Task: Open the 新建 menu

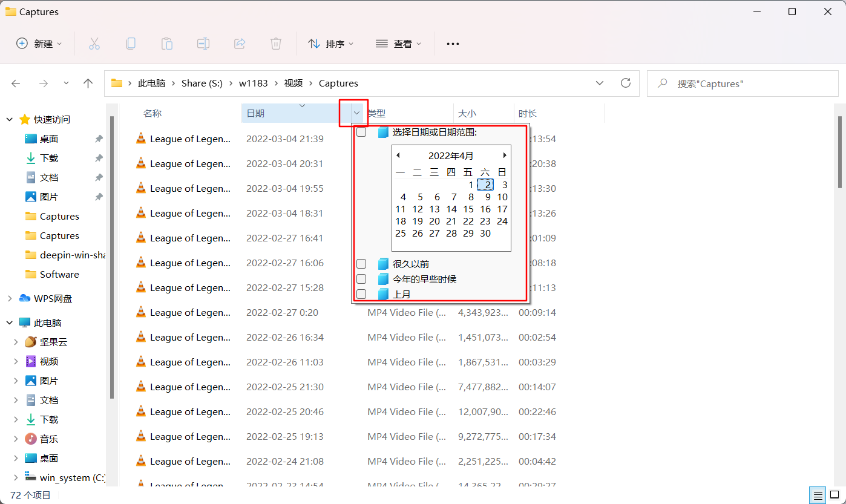Action: tap(39, 43)
